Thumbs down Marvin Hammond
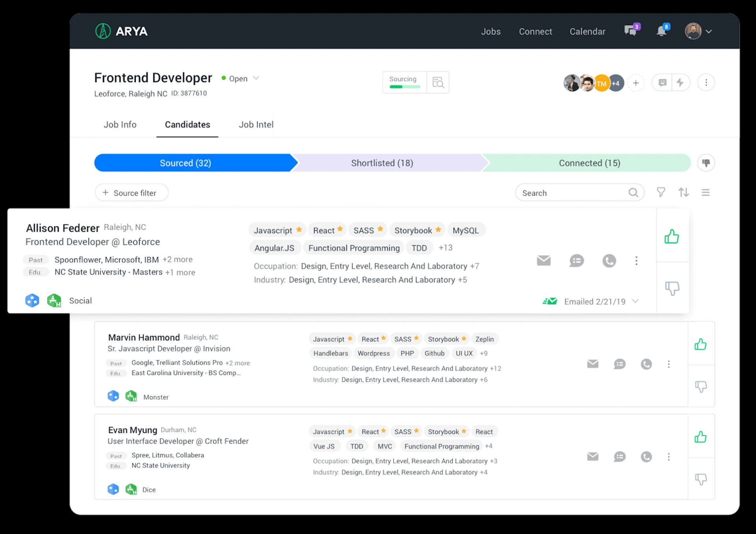756x534 pixels. click(x=700, y=387)
